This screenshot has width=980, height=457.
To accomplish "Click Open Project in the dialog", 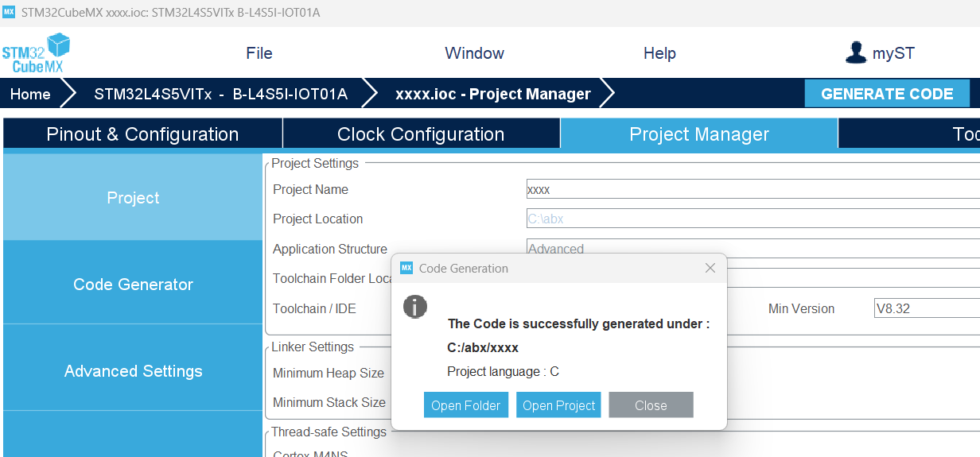I will (558, 405).
